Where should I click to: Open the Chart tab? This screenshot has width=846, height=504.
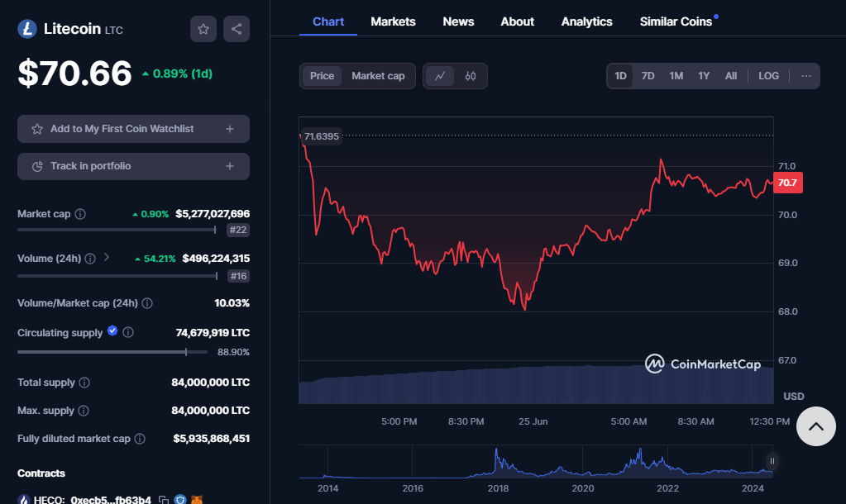[x=328, y=21]
